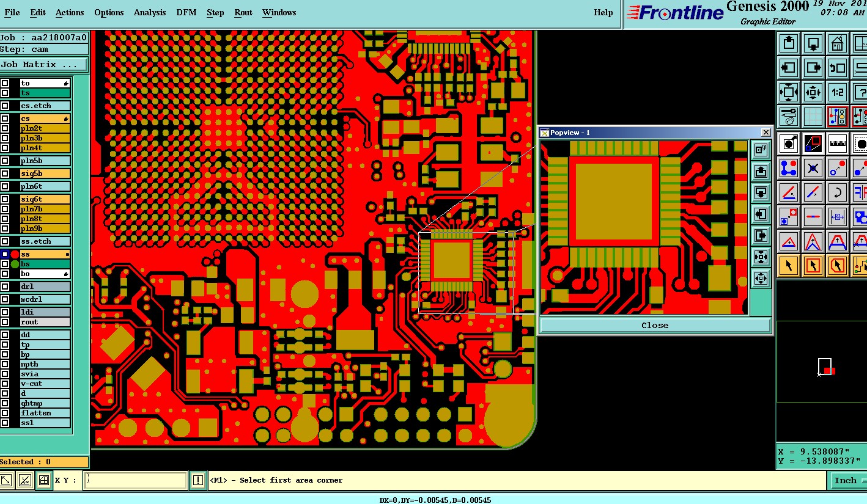The image size is (867, 504).
Task: Open the File menu
Action: 12,12
